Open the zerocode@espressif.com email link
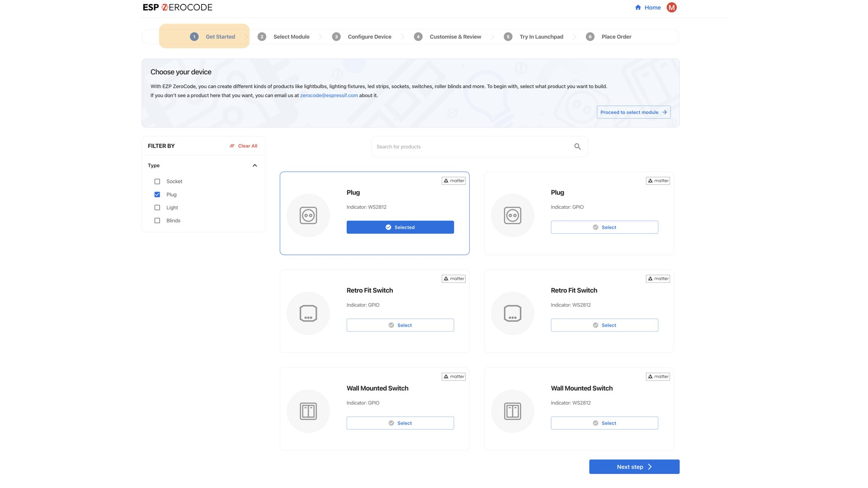 (329, 95)
